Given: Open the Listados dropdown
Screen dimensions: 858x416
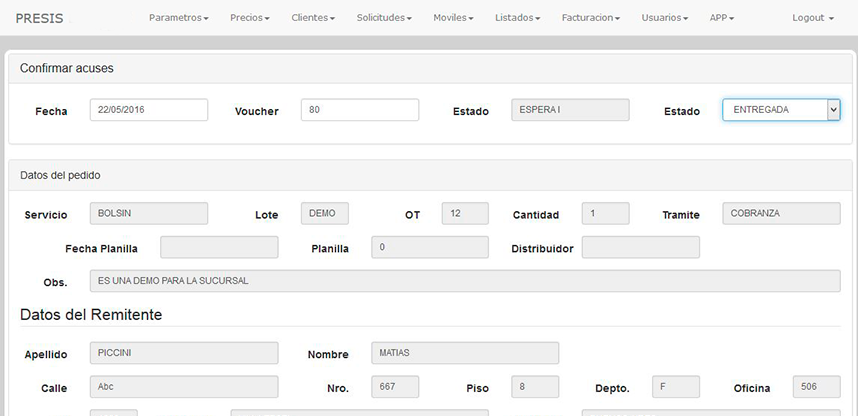Looking at the screenshot, I should click(x=517, y=18).
